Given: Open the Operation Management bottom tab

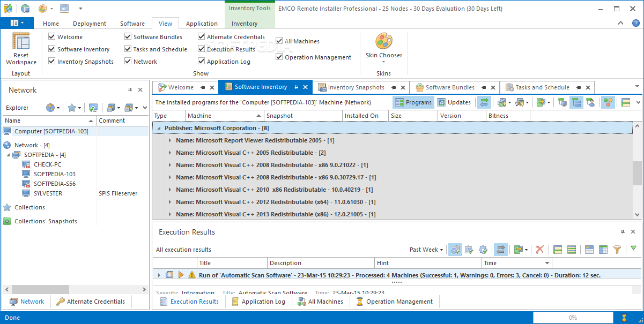Looking at the screenshot, I should click(x=394, y=302).
